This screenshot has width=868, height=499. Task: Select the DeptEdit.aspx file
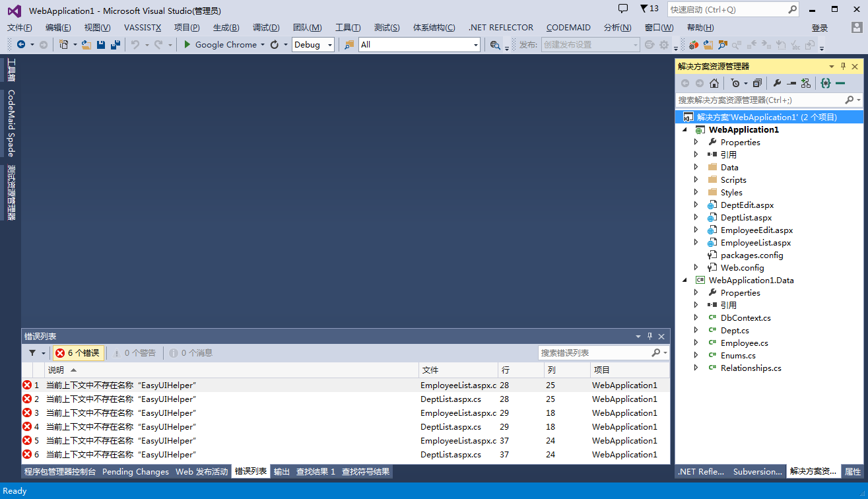[x=746, y=205]
